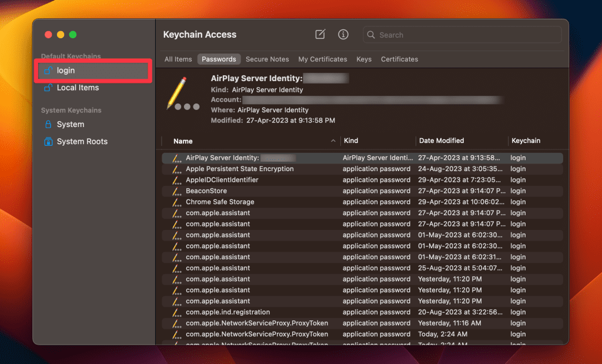The image size is (602, 364).
Task: Select ProxyToken row modified Yesterday, 11:16 AM
Action: pos(362,323)
